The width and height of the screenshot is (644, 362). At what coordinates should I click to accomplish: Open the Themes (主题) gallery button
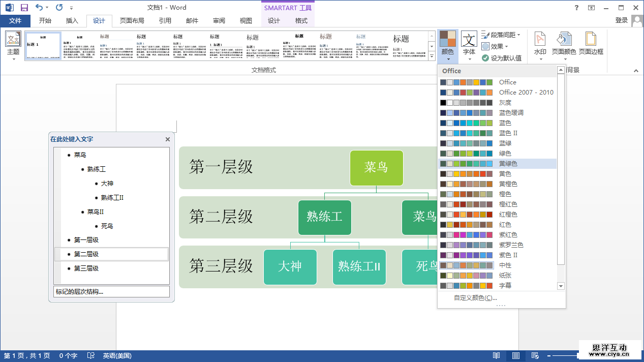[13, 45]
